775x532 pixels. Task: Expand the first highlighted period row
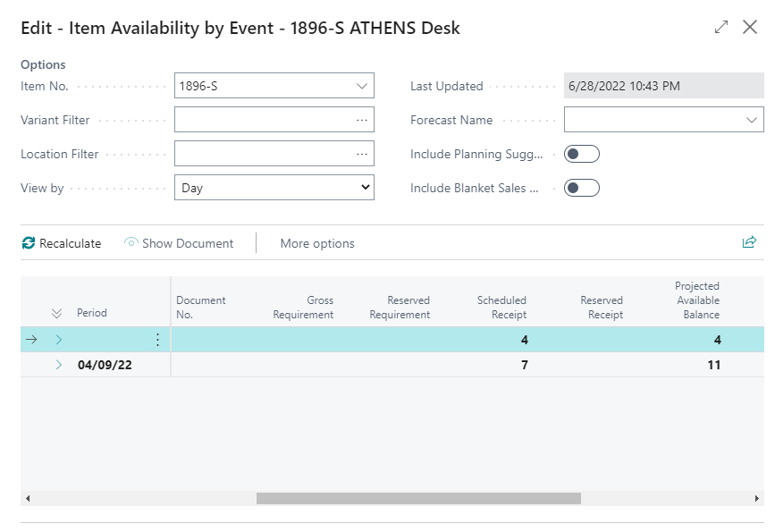point(59,340)
